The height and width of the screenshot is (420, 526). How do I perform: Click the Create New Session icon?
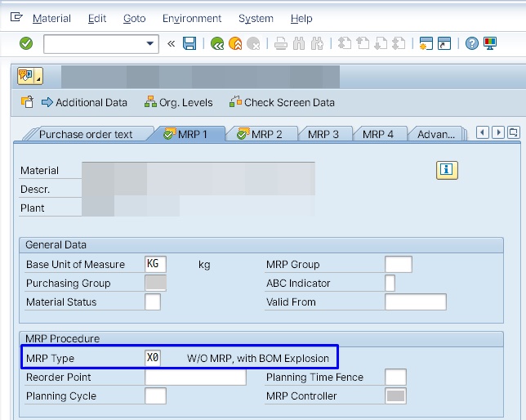click(426, 43)
